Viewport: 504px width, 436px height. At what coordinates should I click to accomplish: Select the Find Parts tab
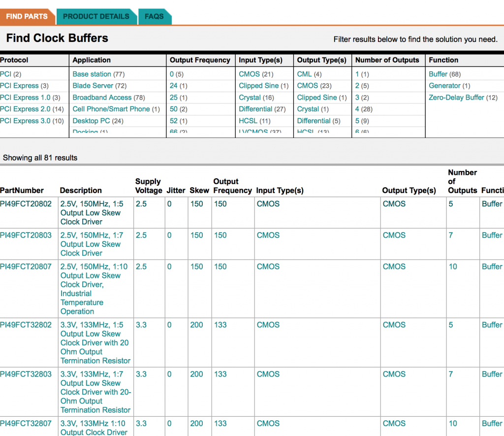[x=27, y=16]
